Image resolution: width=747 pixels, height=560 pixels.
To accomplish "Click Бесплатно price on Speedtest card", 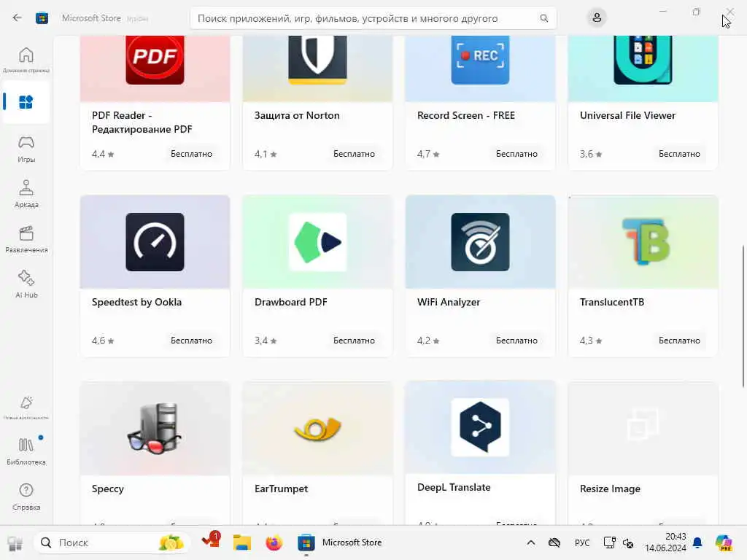I will [192, 341].
